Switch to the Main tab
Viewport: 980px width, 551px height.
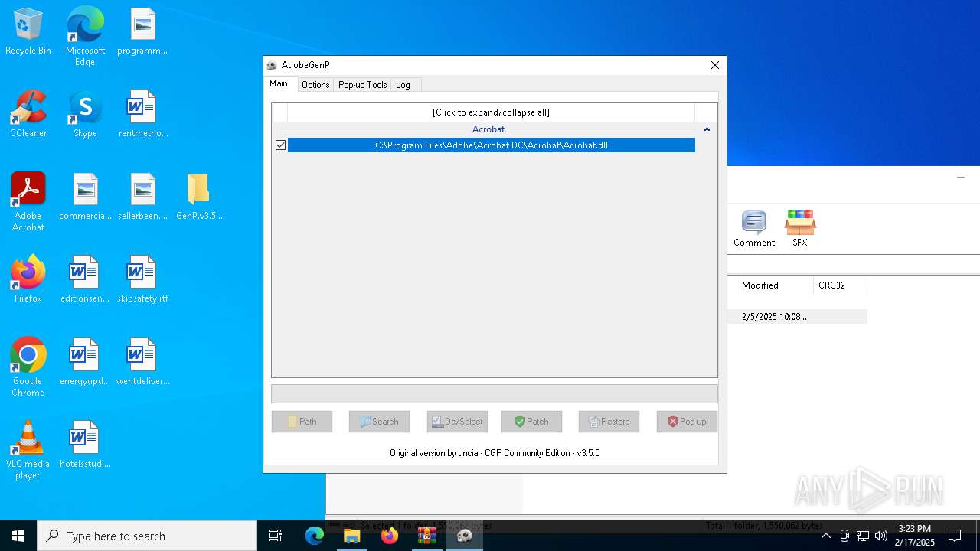pyautogui.click(x=279, y=84)
